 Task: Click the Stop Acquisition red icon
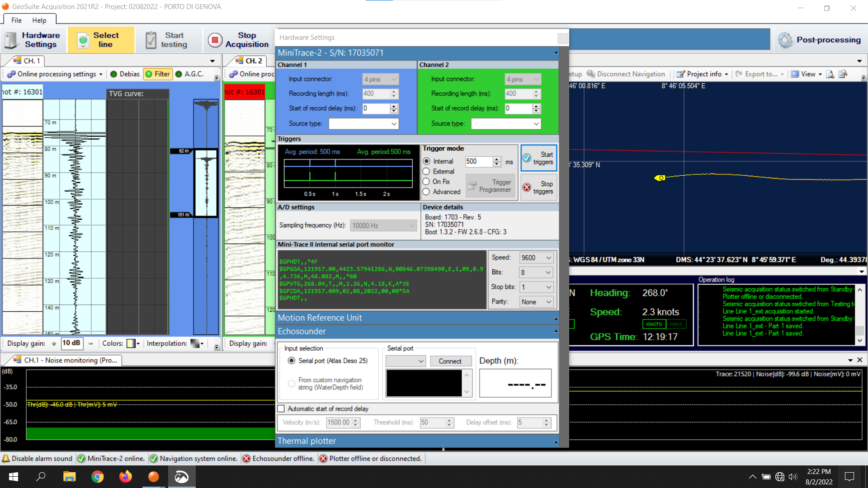pos(215,40)
